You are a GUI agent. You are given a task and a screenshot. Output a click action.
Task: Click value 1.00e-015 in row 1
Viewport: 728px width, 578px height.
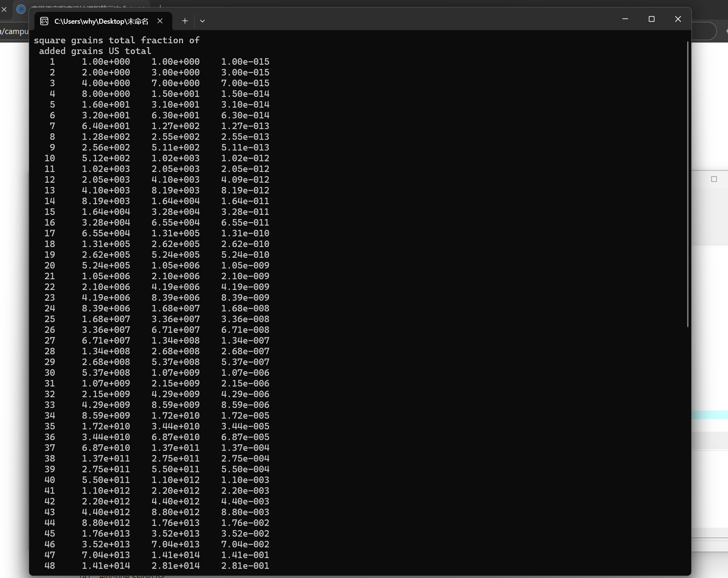[x=245, y=62]
